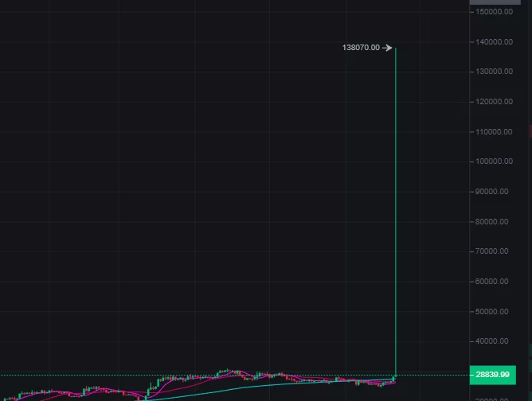
Task: Click the 120000.00 price axis label
Action: click(491, 102)
